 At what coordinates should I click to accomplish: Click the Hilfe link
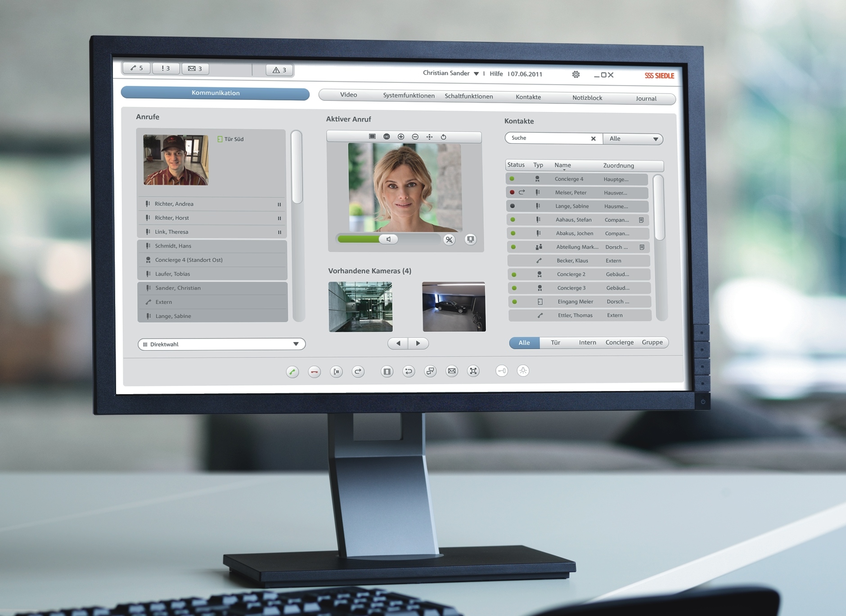coord(496,74)
